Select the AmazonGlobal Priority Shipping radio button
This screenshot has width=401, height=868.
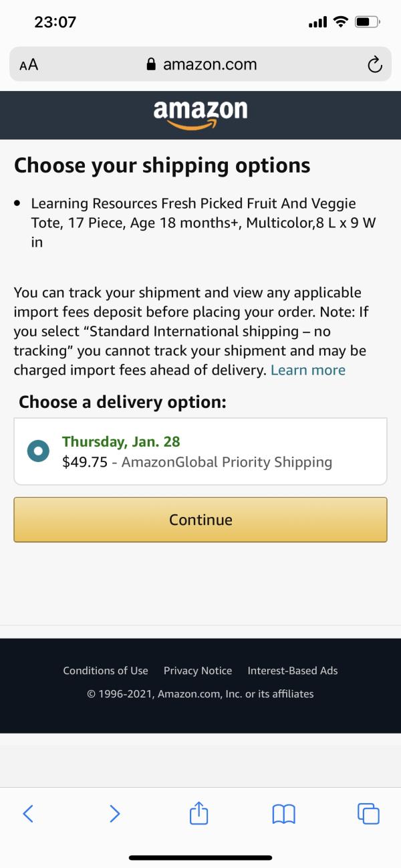pos(39,451)
